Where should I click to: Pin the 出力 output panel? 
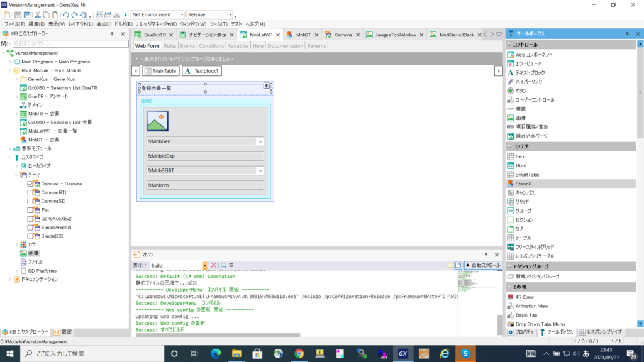(x=486, y=255)
